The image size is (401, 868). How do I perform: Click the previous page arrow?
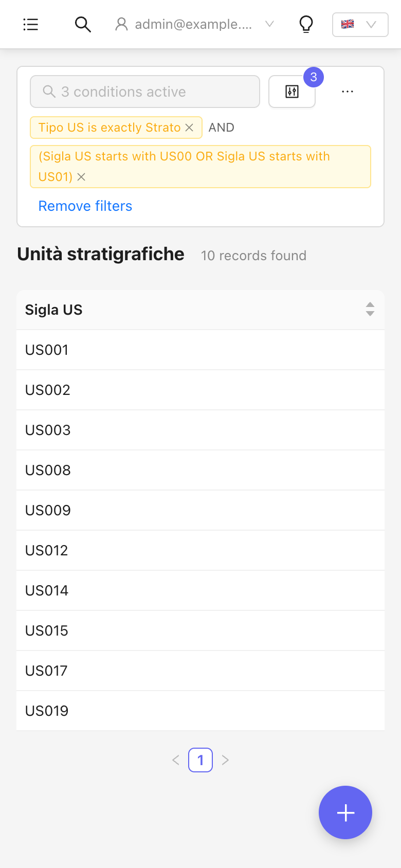(x=176, y=760)
